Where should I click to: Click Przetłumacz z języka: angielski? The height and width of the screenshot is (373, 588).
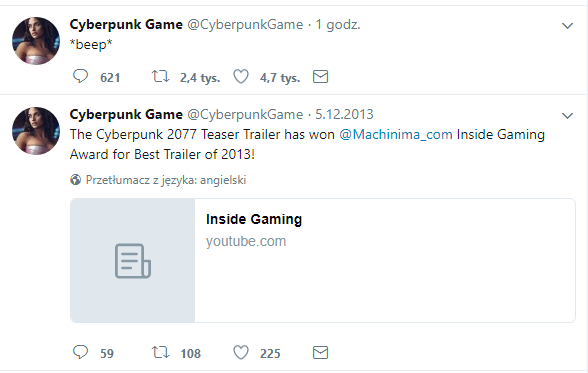coord(166,180)
